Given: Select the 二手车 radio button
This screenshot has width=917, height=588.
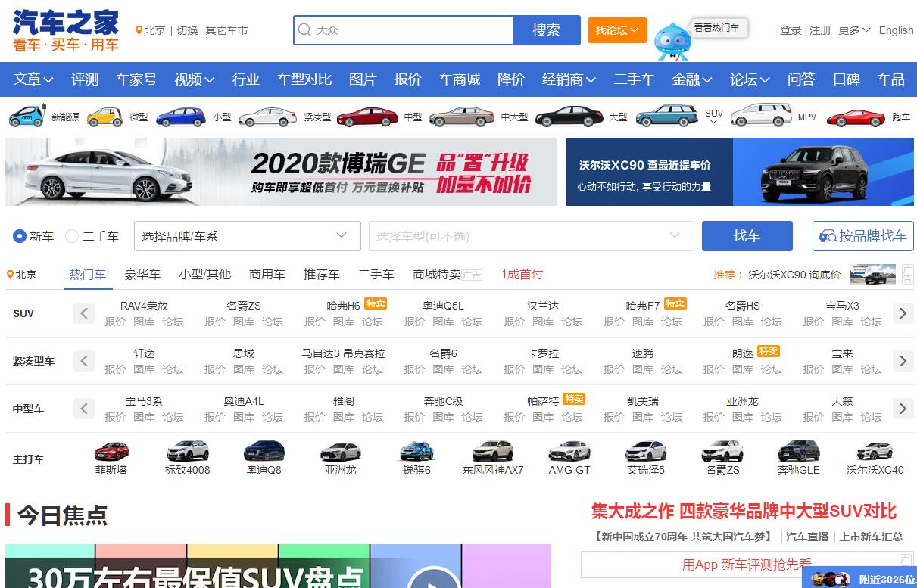Looking at the screenshot, I should (72, 236).
